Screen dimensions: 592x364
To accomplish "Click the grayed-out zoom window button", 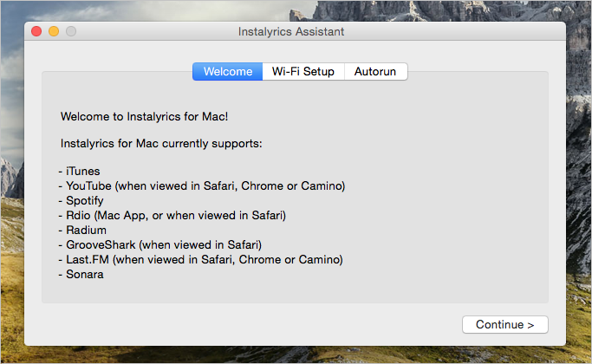I will (71, 31).
